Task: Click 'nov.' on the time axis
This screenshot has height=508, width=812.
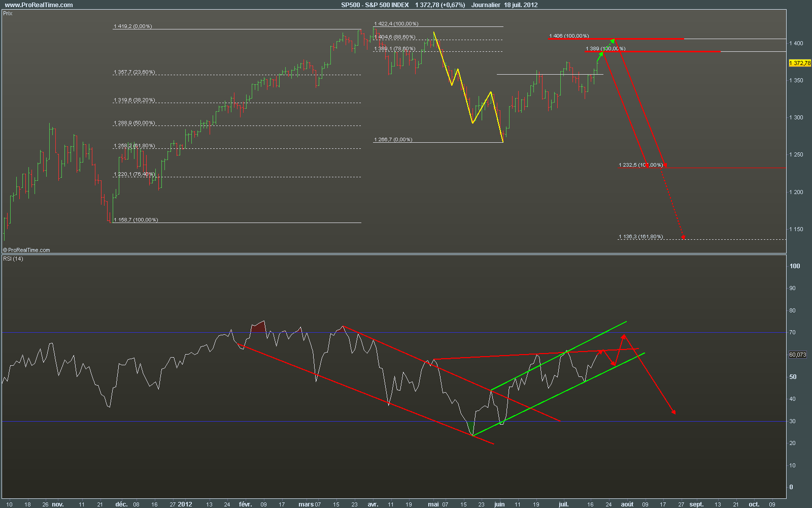Action: point(58,504)
